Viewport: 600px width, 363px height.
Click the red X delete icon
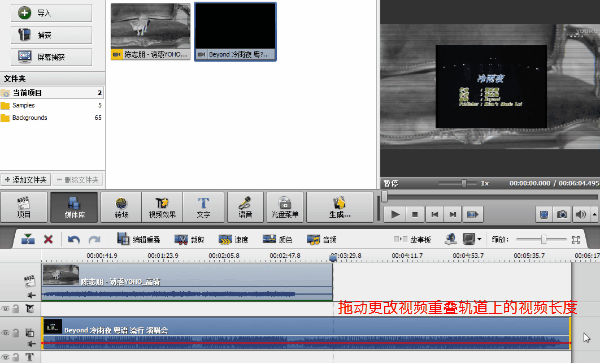click(48, 239)
